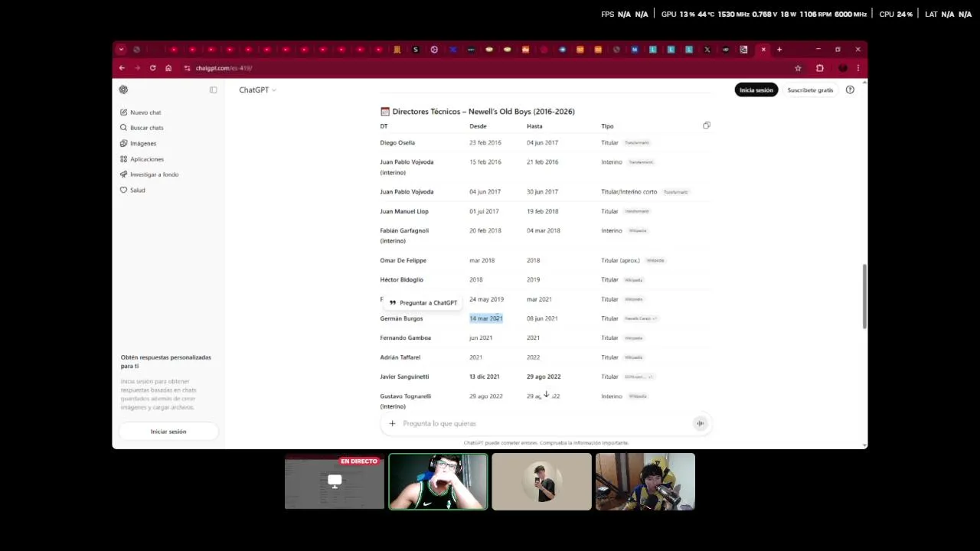980x551 pixels.
Task: Click the date 24 may 2019
Action: click(486, 299)
